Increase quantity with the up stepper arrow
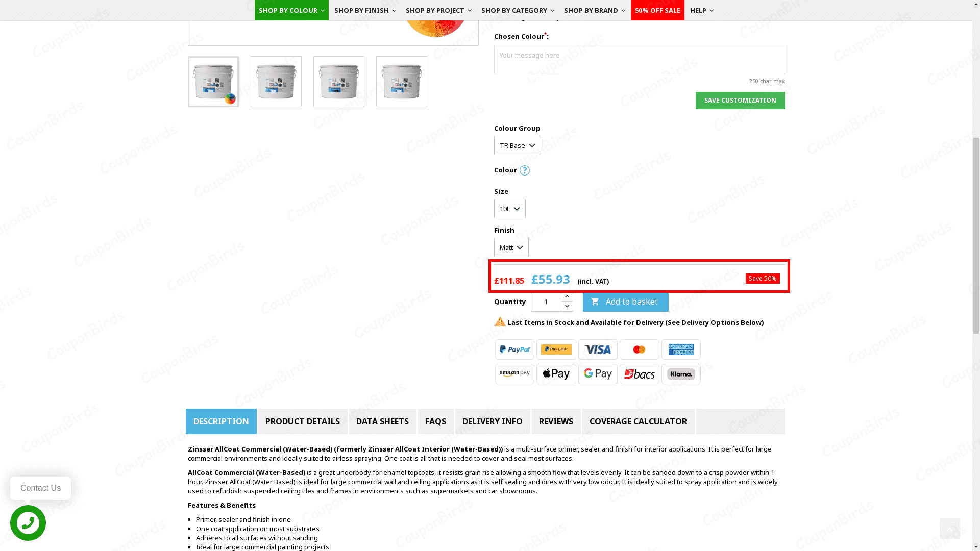Image resolution: width=980 pixels, height=551 pixels. (567, 296)
